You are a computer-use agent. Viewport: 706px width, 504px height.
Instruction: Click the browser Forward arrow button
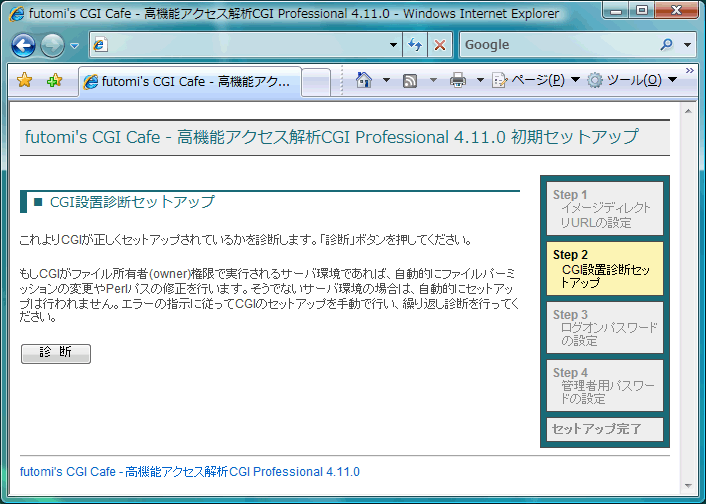pyautogui.click(x=53, y=45)
